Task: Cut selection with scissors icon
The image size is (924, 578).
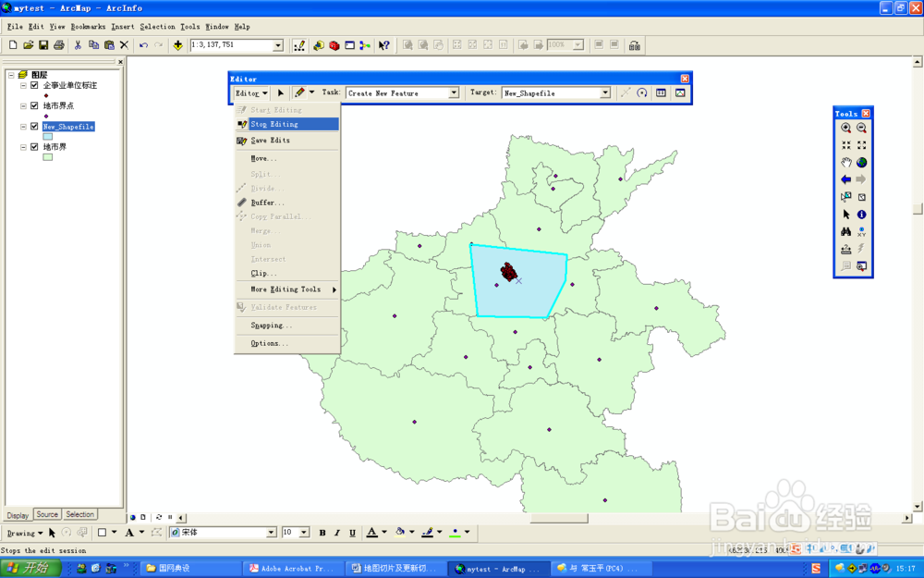Action: (78, 44)
